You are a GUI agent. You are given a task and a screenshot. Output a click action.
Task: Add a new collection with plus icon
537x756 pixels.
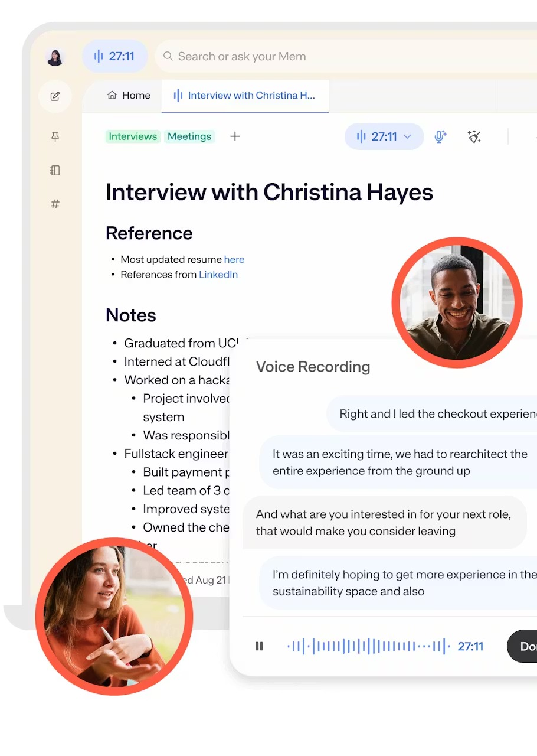pyautogui.click(x=235, y=136)
